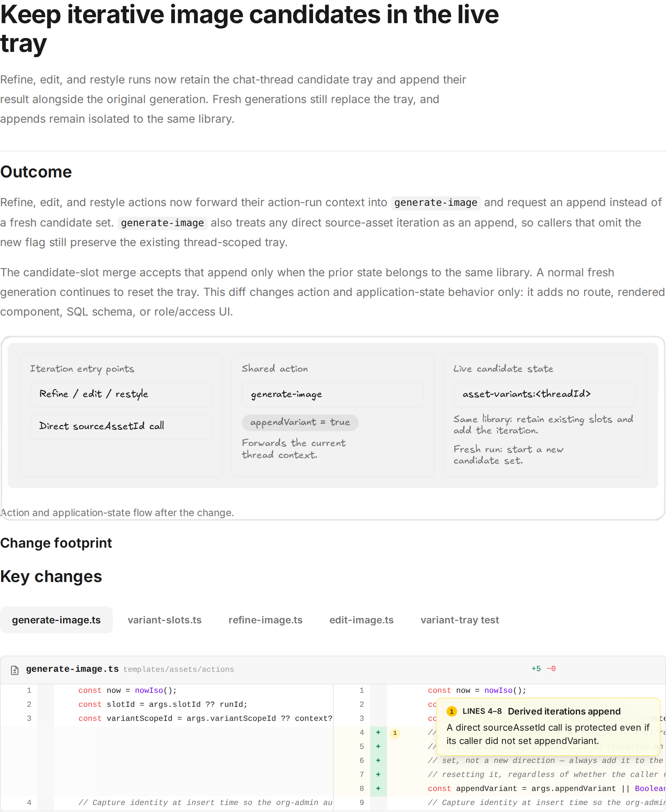Click the yellow annotation badge on line 4

click(395, 733)
